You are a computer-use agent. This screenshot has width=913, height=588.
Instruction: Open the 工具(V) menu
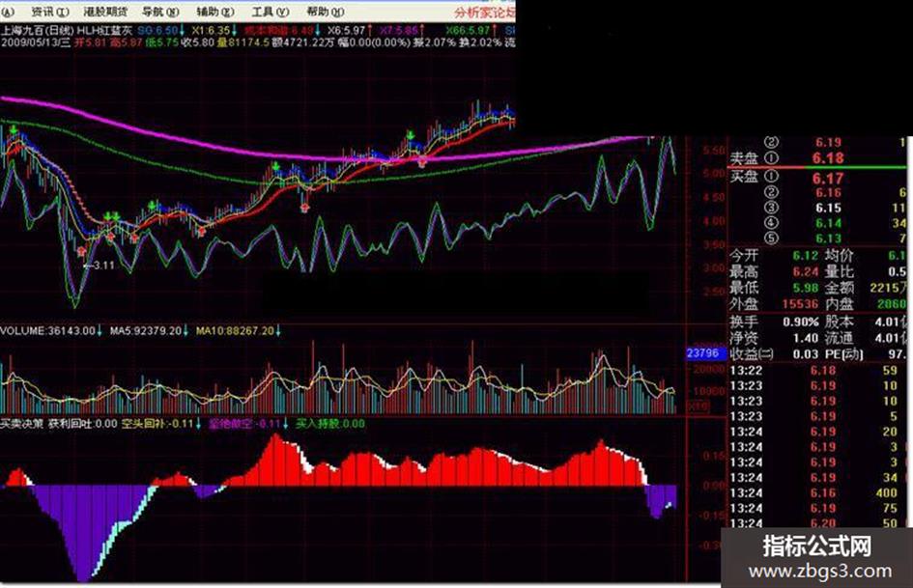click(271, 11)
